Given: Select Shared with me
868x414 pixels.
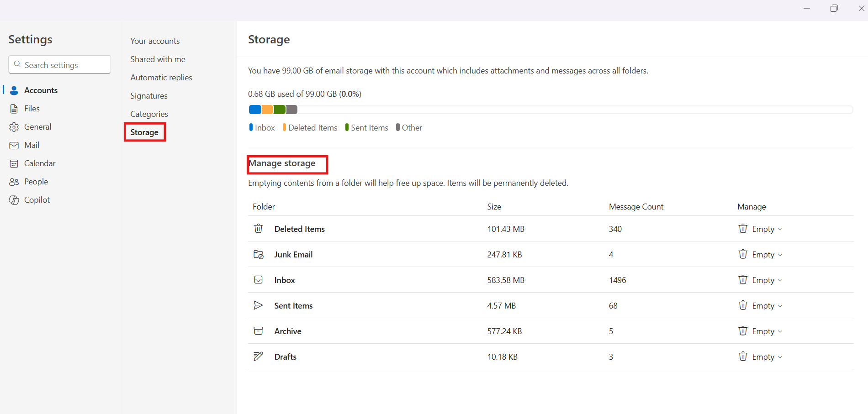Looking at the screenshot, I should 158,59.
